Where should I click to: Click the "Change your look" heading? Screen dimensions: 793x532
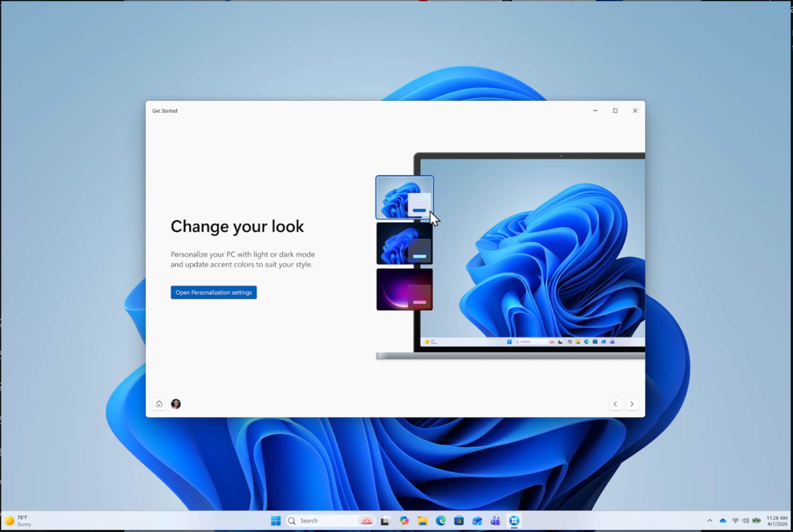click(x=237, y=227)
